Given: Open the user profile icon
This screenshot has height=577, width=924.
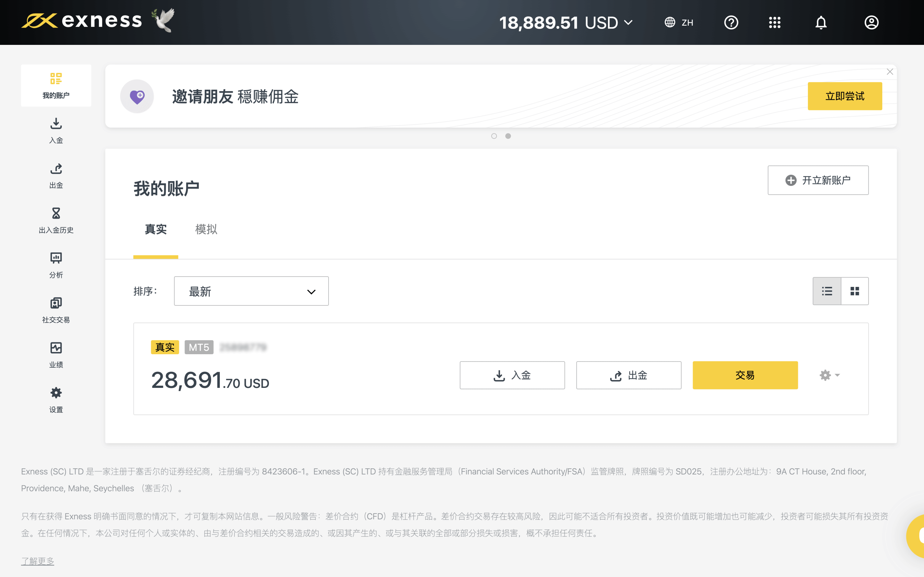Looking at the screenshot, I should tap(871, 22).
